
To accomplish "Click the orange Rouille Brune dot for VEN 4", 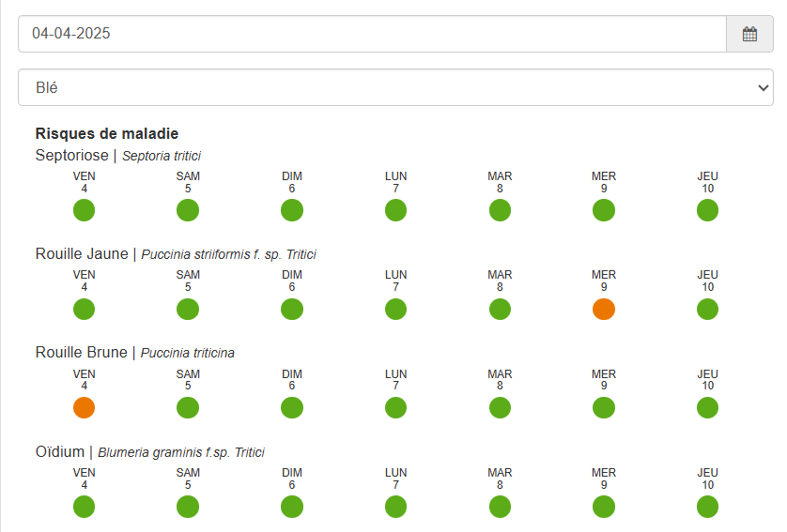I will (84, 407).
